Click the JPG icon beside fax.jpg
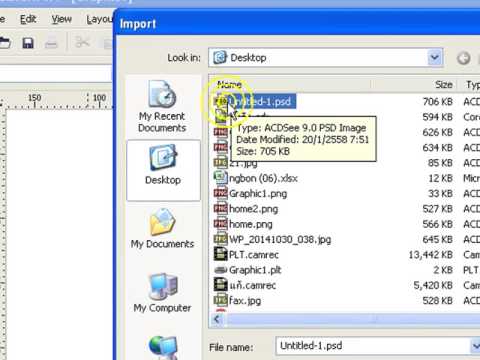480x360 pixels. click(220, 300)
